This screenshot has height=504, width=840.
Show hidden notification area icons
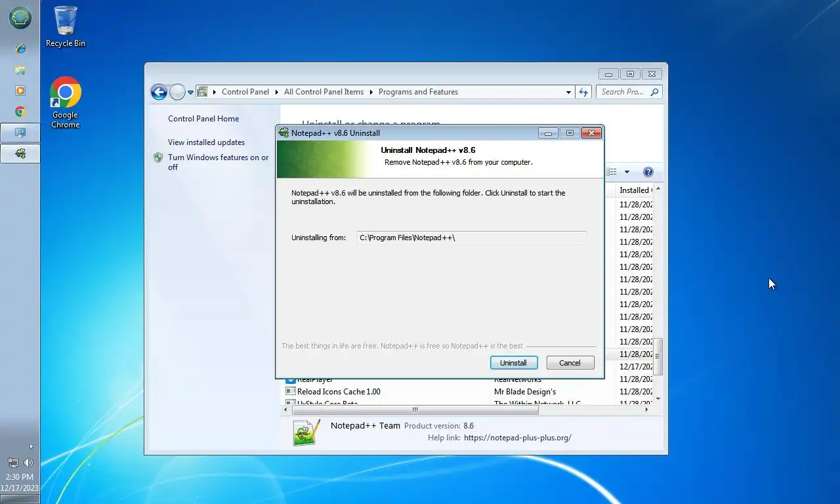31,446
